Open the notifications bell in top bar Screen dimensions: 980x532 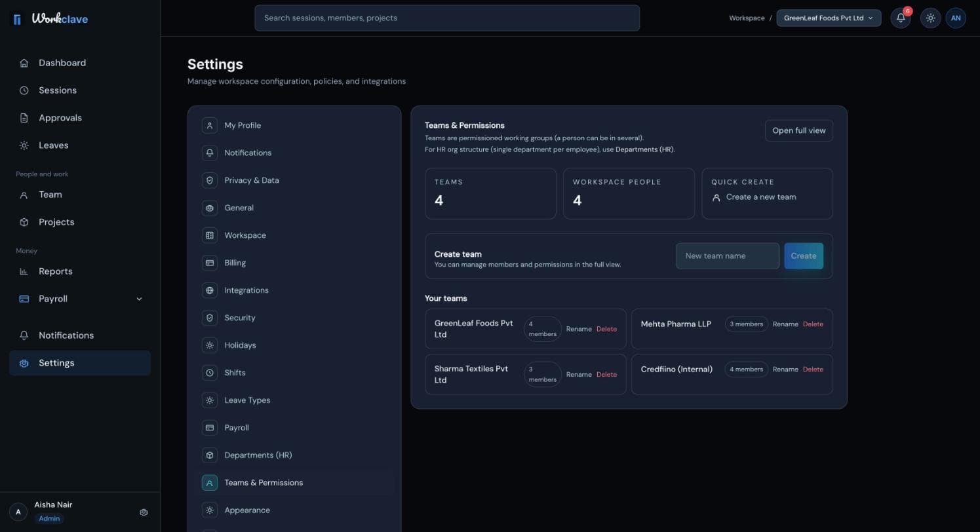coord(901,18)
